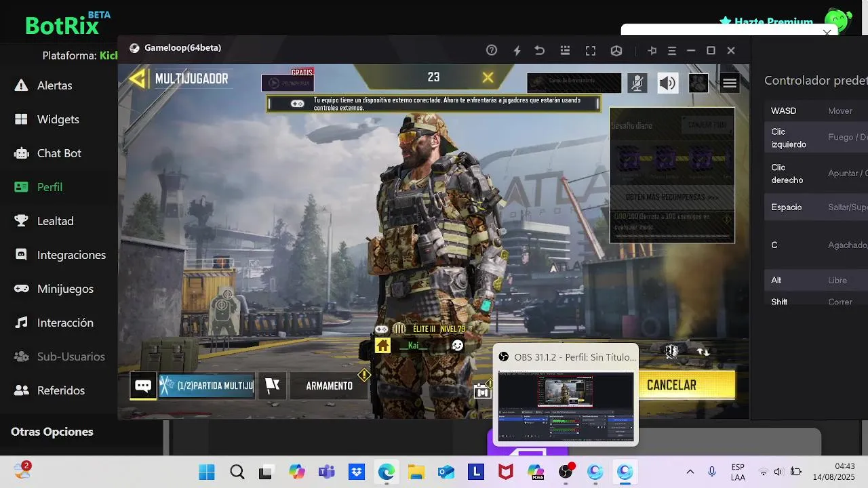Open the friends group icon in game
The width and height of the screenshot is (868, 488).
pos(698,83)
